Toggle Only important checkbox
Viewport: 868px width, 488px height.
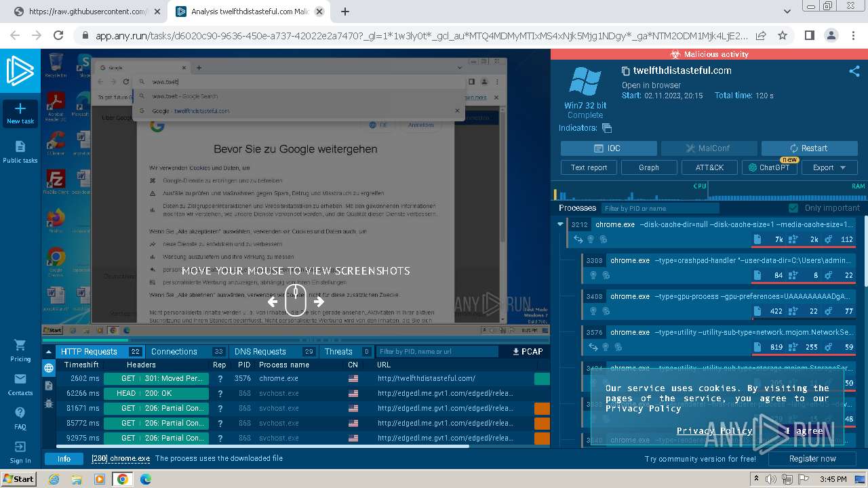tap(793, 208)
